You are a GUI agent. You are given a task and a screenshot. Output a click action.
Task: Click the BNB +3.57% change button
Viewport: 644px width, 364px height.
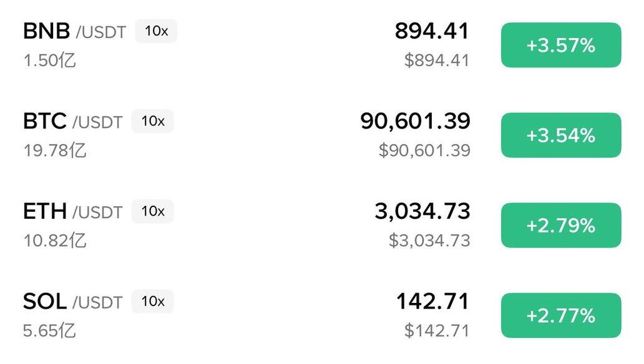tap(560, 45)
